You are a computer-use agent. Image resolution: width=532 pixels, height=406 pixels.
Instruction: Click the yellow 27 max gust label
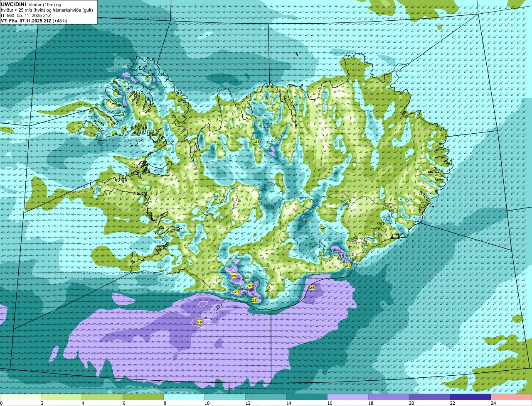coord(237,292)
